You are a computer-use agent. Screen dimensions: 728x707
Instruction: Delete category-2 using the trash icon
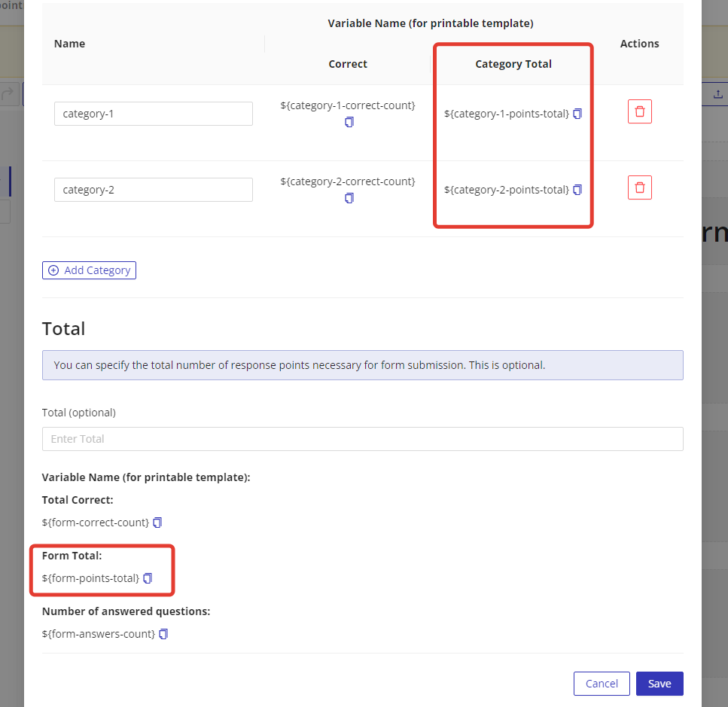(639, 187)
